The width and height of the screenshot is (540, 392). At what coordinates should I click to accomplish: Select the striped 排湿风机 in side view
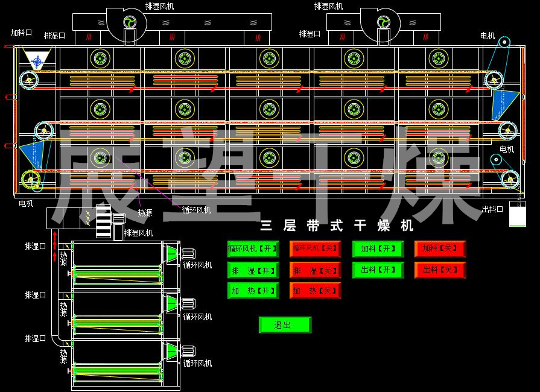(x=103, y=221)
